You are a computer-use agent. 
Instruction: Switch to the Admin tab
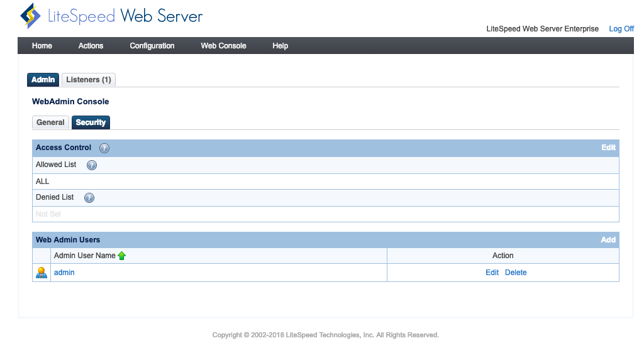tap(43, 80)
